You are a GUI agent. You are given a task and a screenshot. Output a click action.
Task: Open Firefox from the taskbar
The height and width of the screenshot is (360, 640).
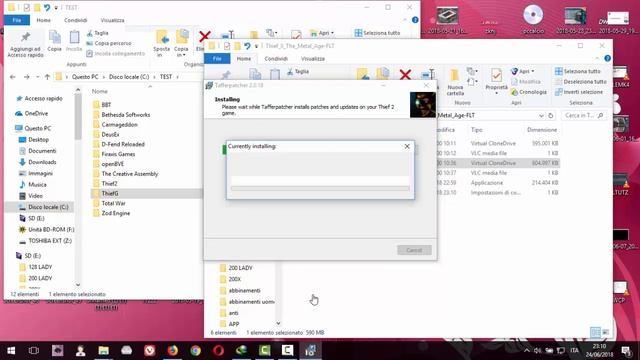coord(173,350)
